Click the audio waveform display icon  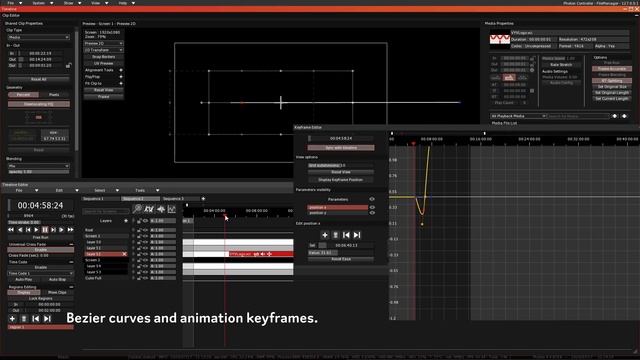161,209
